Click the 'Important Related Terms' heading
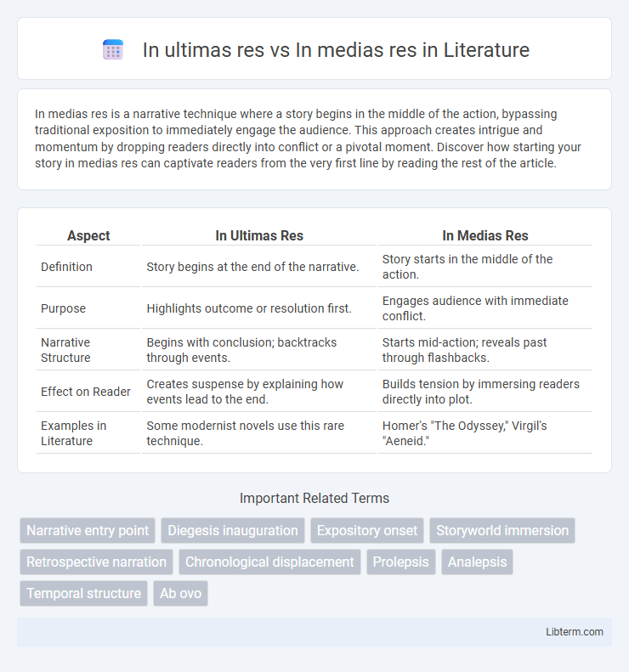Viewport: 629px width, 672px height. click(314, 498)
